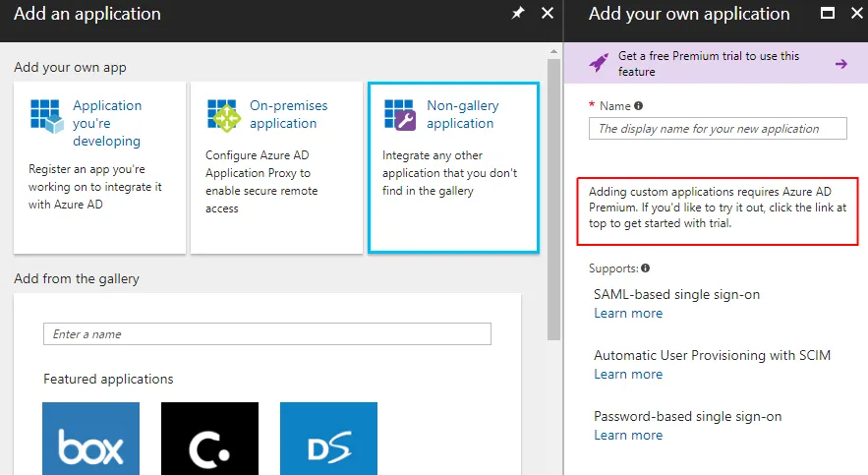Click the Add your own app heading

click(x=71, y=68)
